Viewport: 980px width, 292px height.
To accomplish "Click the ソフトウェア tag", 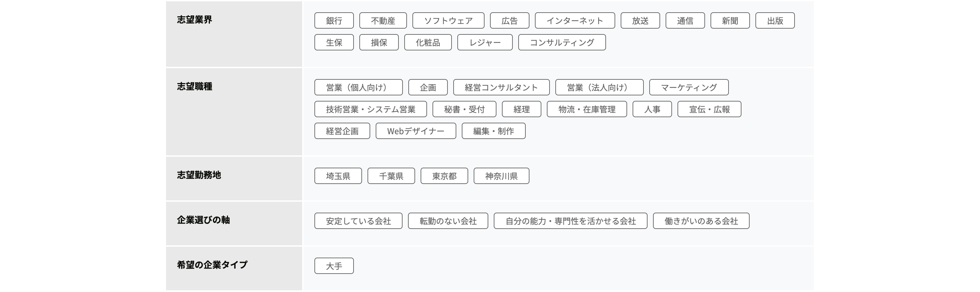I will pyautogui.click(x=448, y=20).
